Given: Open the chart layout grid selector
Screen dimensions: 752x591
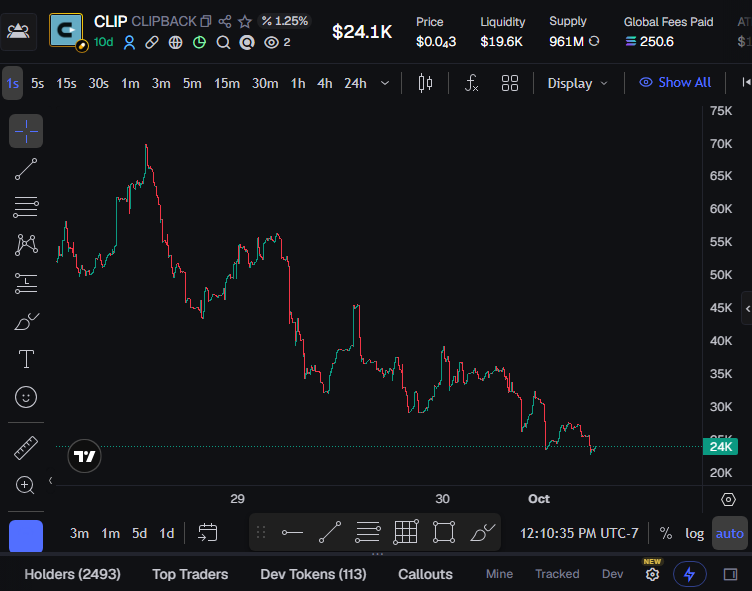Looking at the screenshot, I should [x=509, y=83].
